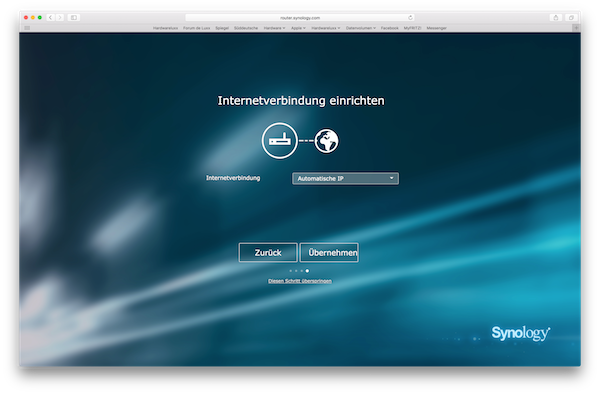This screenshot has width=600, height=394.
Task: Select the last highlighted step indicator dot
Action: click(x=307, y=271)
